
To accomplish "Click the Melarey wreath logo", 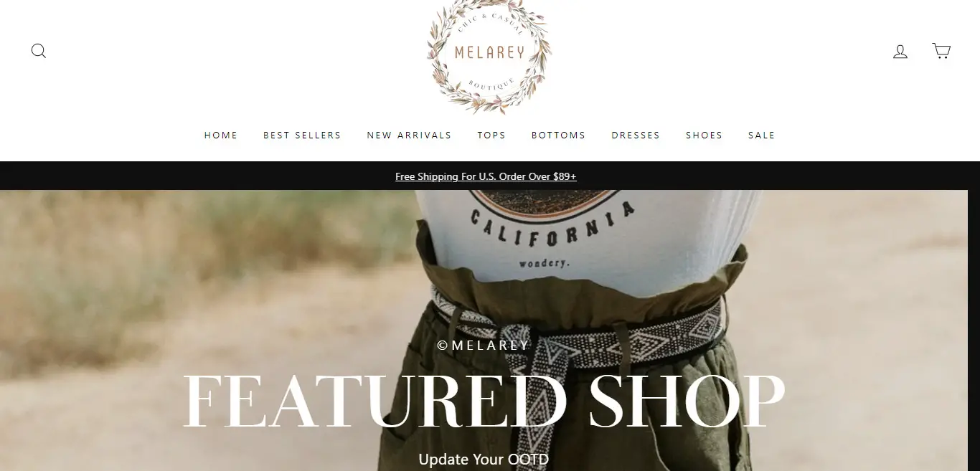I will 489,56.
